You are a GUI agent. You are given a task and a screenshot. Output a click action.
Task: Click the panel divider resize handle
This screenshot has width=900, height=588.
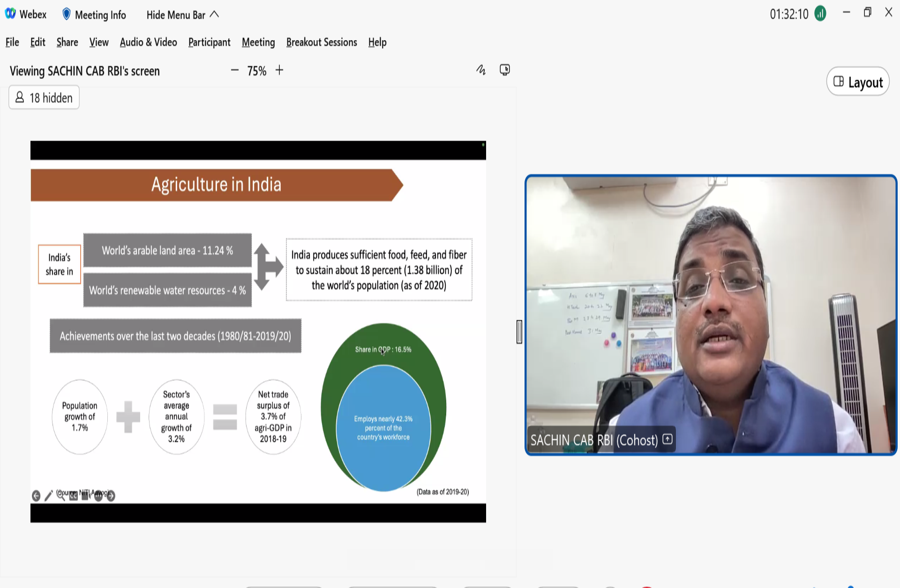click(x=519, y=332)
